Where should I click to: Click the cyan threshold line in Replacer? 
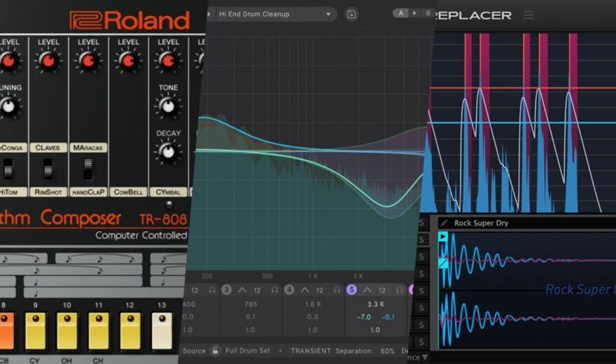pos(522,123)
